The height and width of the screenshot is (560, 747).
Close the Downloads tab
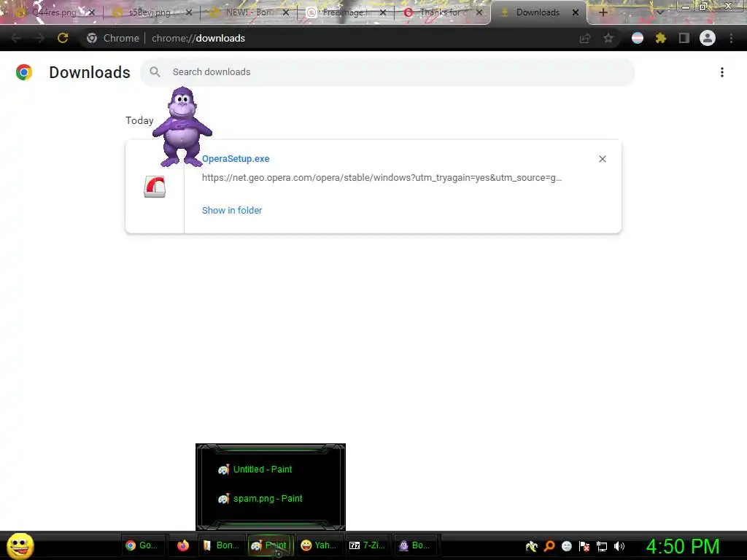point(576,12)
